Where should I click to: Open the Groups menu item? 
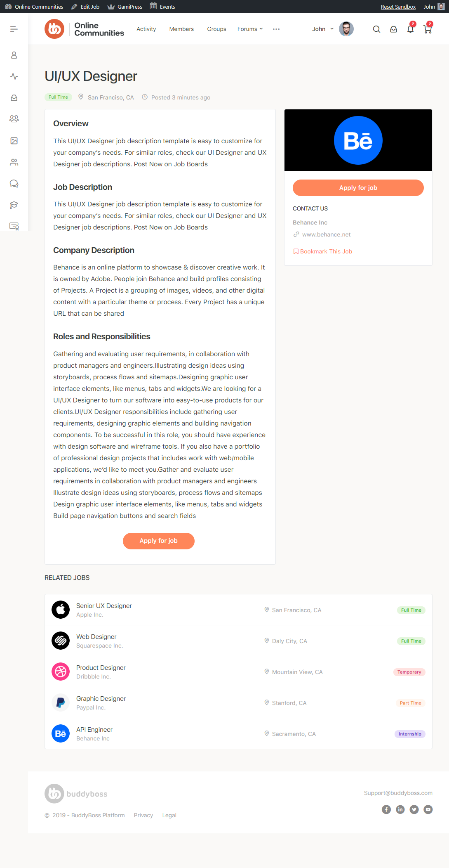click(x=216, y=29)
